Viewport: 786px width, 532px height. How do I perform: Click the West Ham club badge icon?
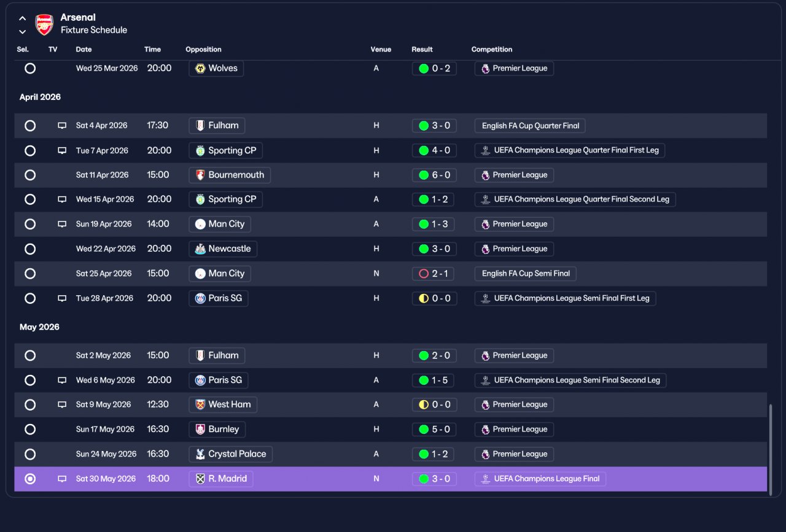200,405
